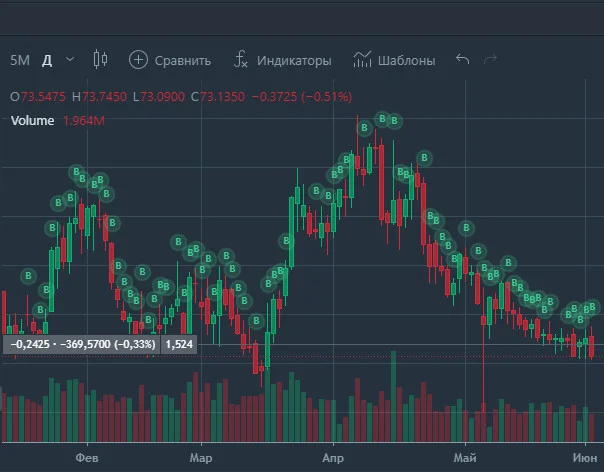The width and height of the screenshot is (604, 472).
Task: Redo last chart action
Action: point(490,59)
